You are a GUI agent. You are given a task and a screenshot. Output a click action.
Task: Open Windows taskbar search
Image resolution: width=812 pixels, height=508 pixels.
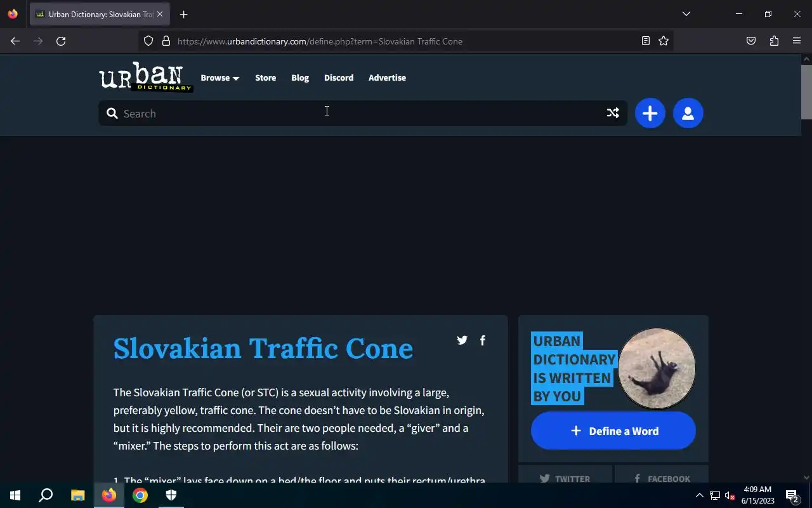46,495
